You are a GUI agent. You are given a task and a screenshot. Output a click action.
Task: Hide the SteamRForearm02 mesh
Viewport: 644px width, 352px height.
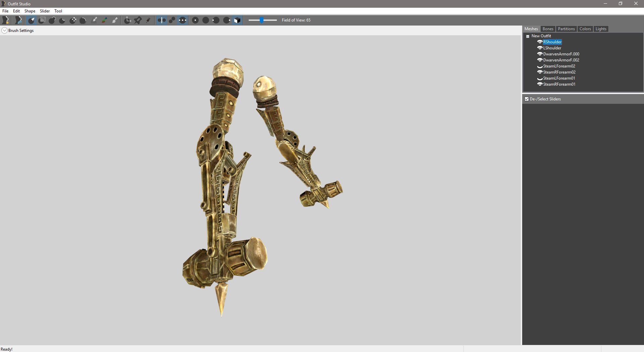pyautogui.click(x=540, y=72)
